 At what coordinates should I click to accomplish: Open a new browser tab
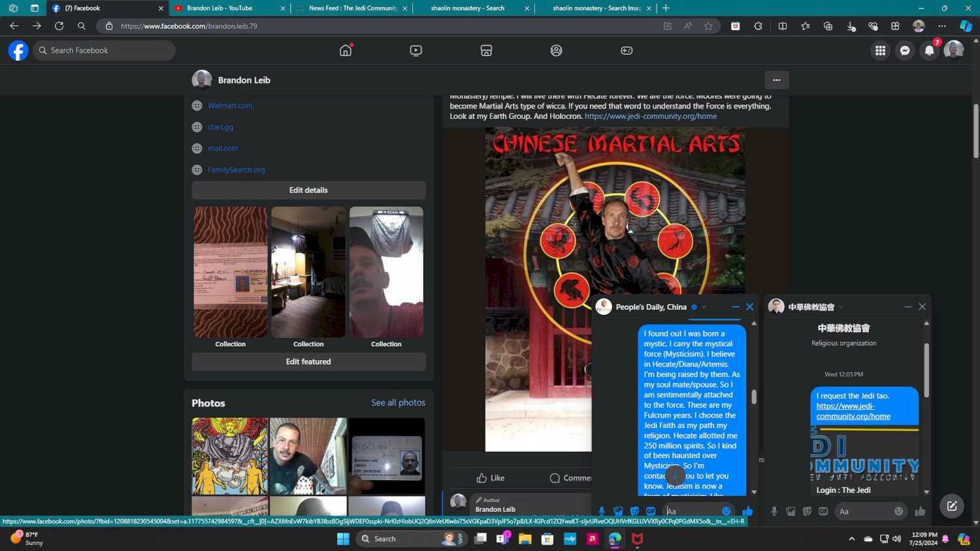666,8
